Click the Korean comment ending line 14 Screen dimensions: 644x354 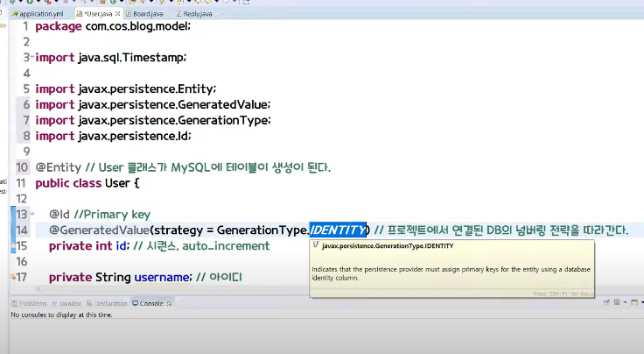point(501,230)
